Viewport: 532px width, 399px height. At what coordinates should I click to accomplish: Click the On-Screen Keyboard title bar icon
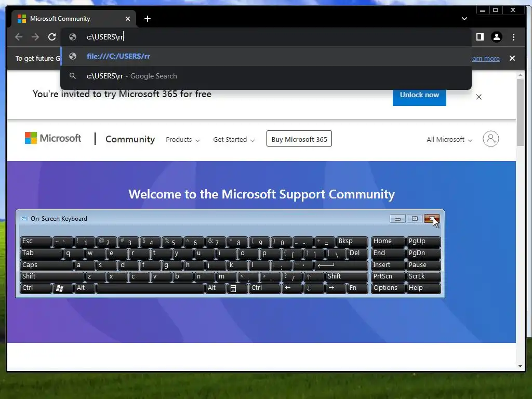click(x=24, y=219)
